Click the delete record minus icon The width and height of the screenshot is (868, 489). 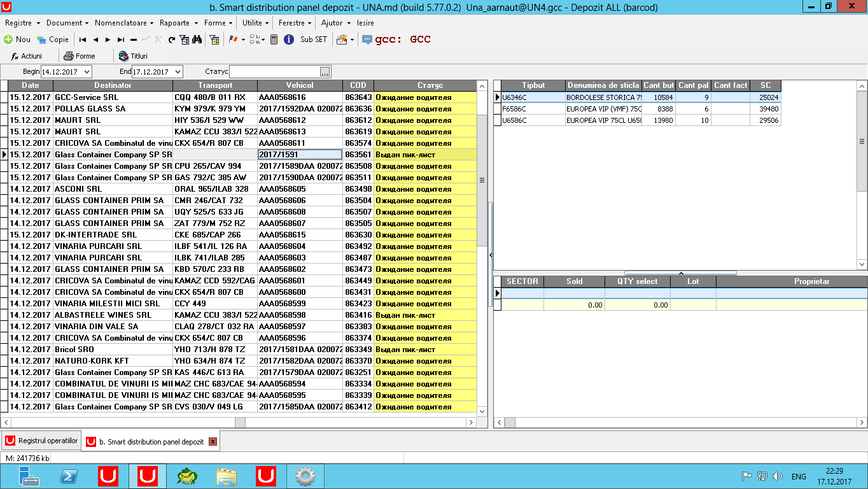(134, 39)
